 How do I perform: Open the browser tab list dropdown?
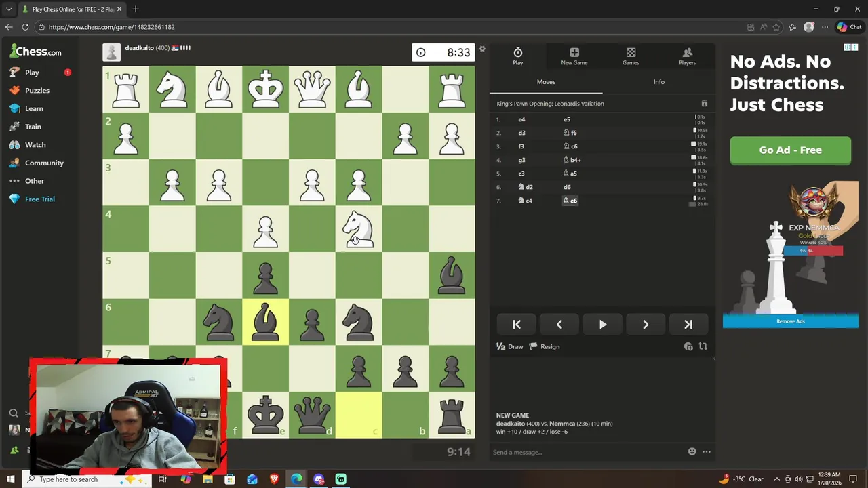[9, 9]
